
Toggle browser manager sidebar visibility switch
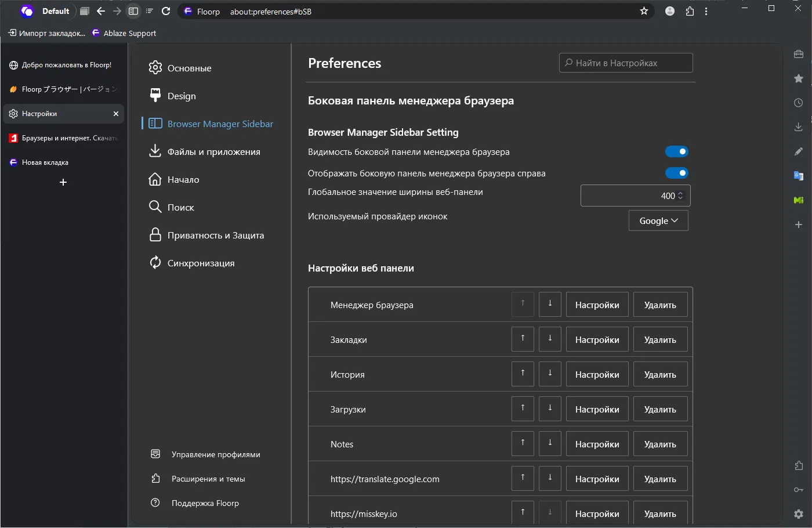click(x=676, y=152)
